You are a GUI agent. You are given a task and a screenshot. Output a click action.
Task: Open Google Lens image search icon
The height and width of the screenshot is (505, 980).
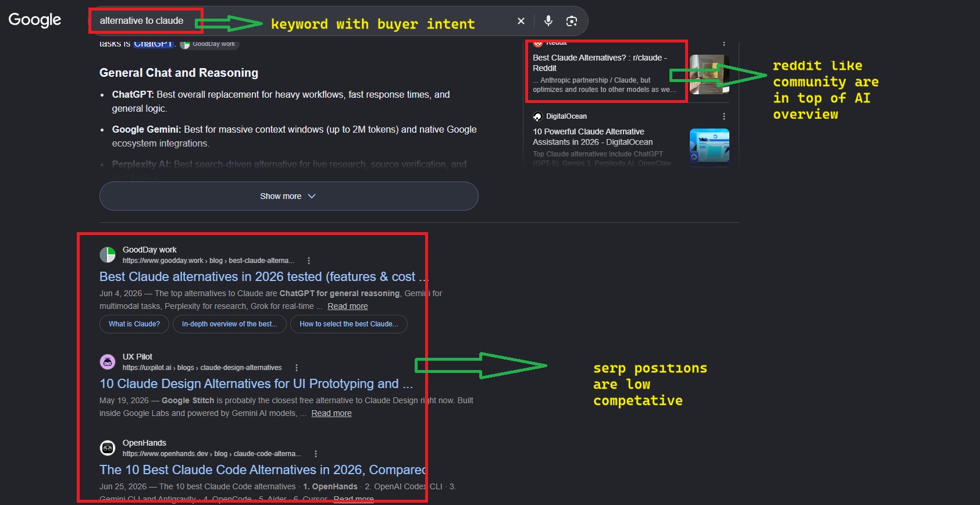point(572,21)
